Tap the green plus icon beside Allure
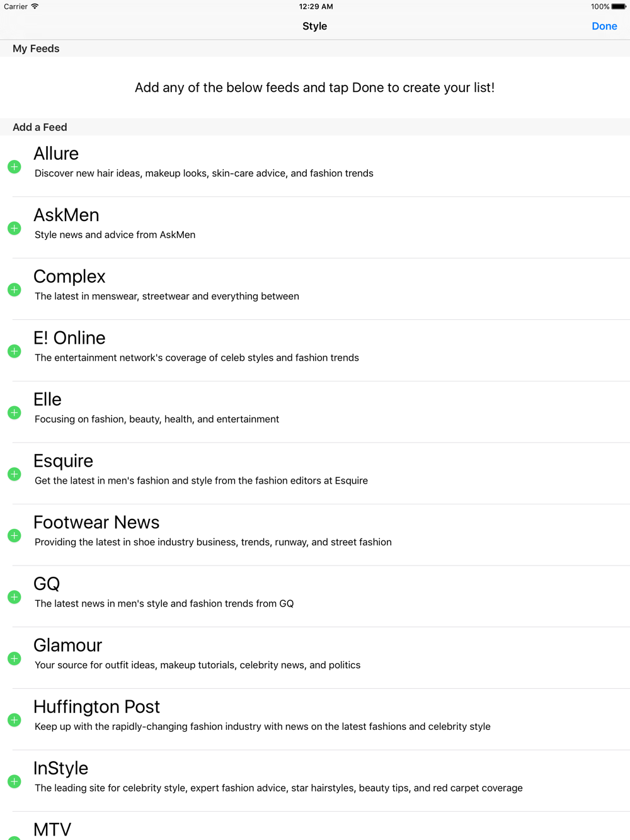 point(14,167)
